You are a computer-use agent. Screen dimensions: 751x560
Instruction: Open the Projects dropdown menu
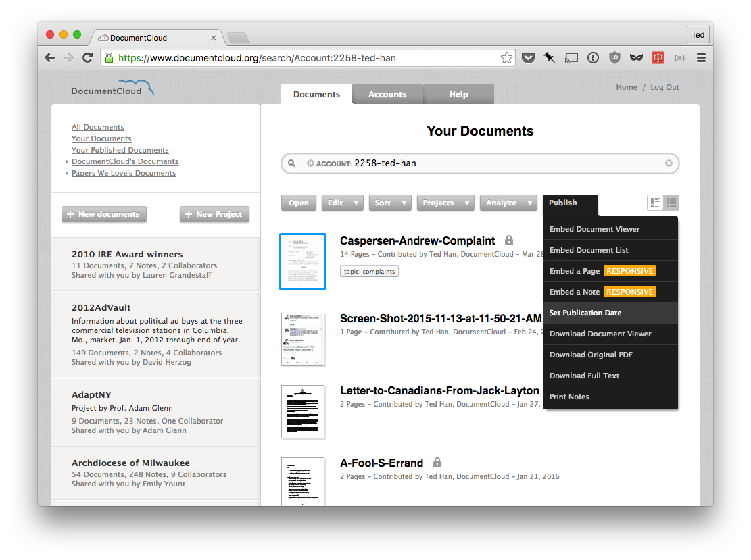tap(445, 203)
